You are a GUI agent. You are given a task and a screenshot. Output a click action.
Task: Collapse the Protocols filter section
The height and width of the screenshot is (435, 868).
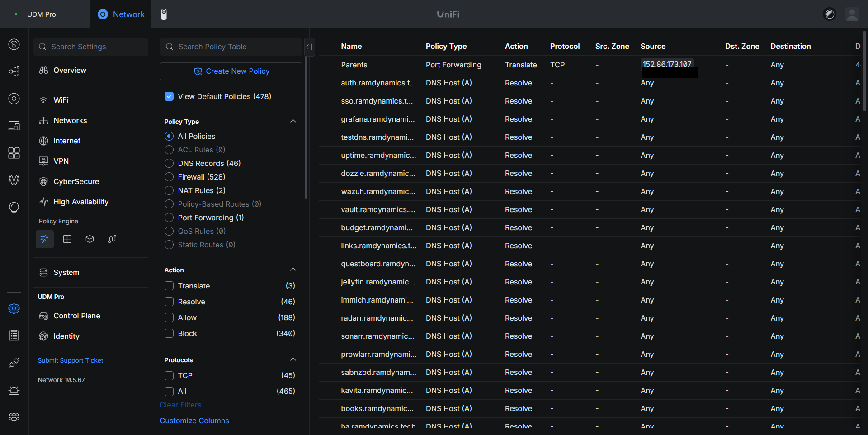tap(293, 359)
